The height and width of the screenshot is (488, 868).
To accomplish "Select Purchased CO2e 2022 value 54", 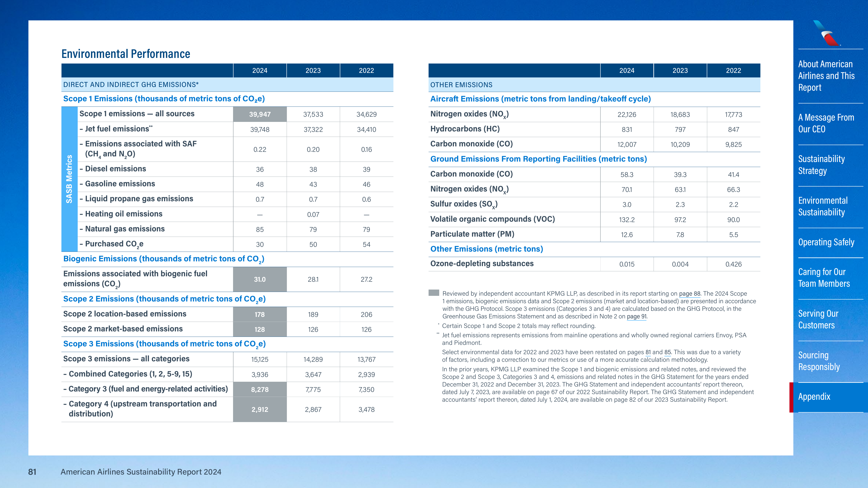I will (x=367, y=244).
